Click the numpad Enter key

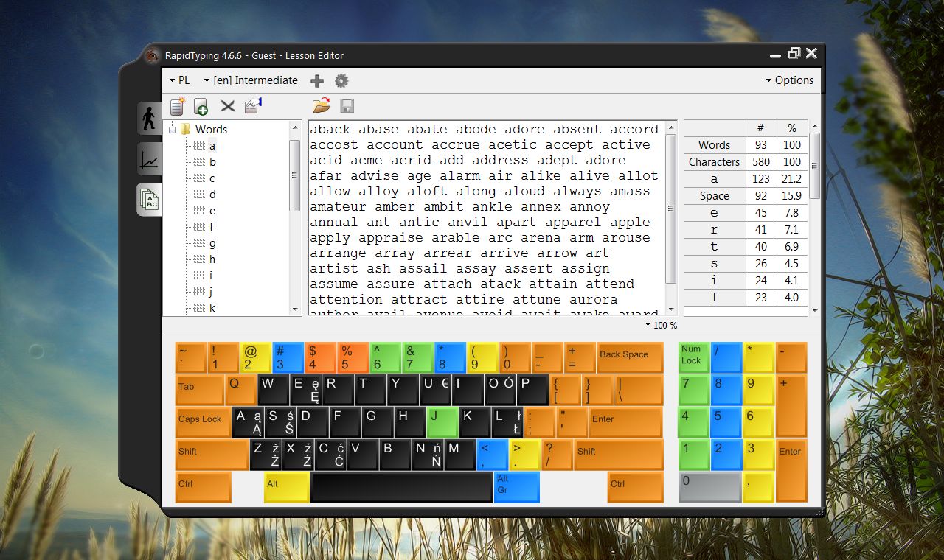[791, 471]
